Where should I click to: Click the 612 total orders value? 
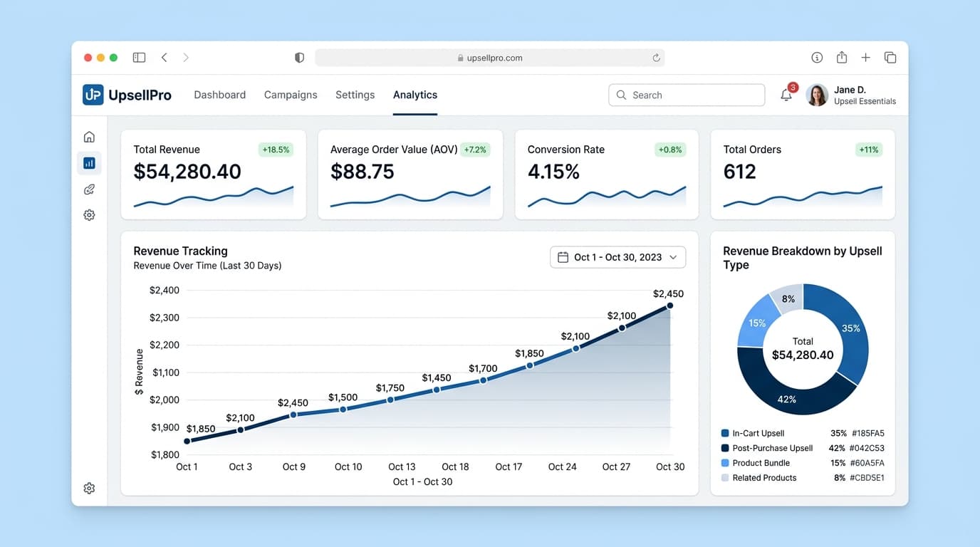[739, 172]
